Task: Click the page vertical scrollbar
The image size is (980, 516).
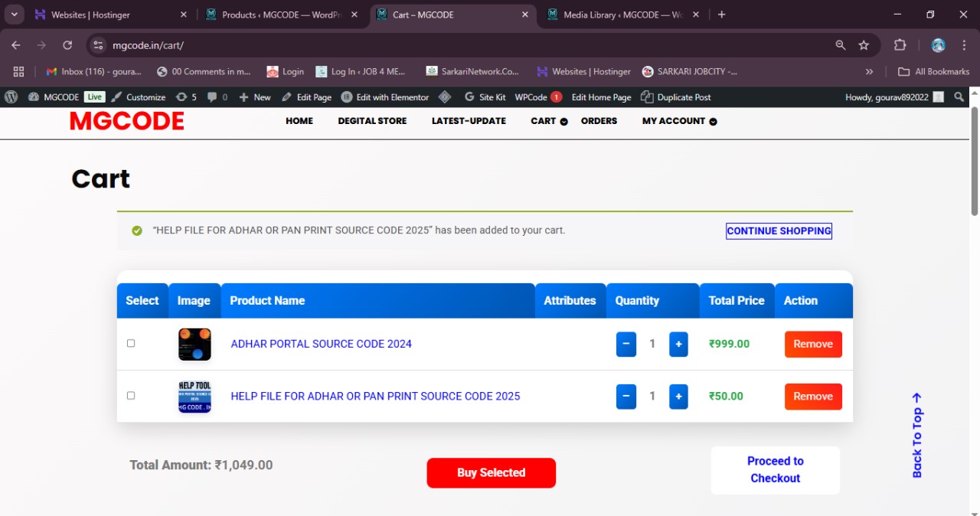Action: coord(975,161)
